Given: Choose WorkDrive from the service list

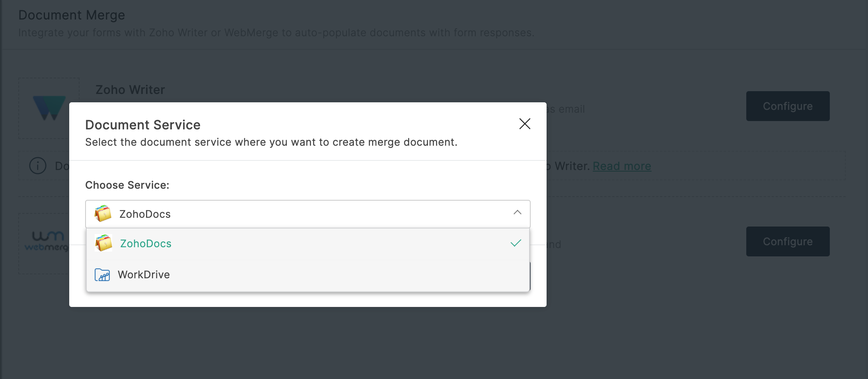Looking at the screenshot, I should 144,275.
